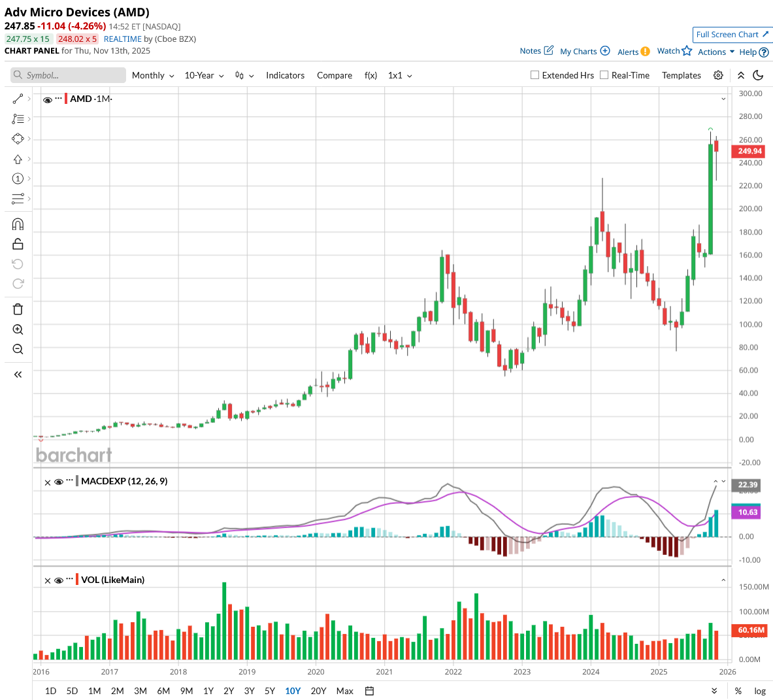The height and width of the screenshot is (700, 773).
Task: Enable the Extended Hrs checkbox
Action: [x=535, y=75]
